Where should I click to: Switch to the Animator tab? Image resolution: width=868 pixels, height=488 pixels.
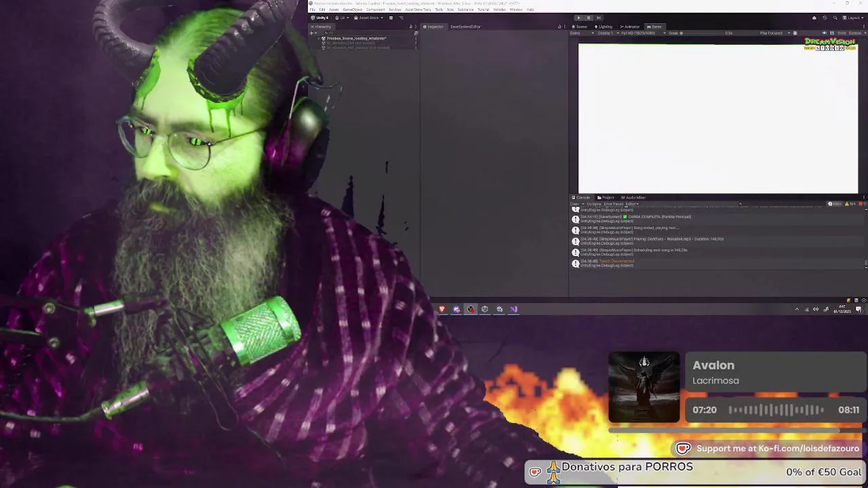coord(630,26)
